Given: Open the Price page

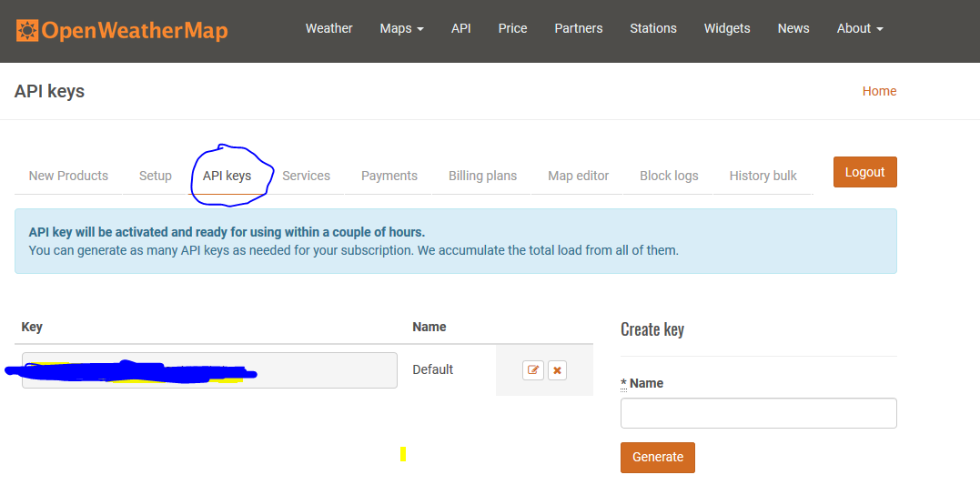Looking at the screenshot, I should 512,29.
